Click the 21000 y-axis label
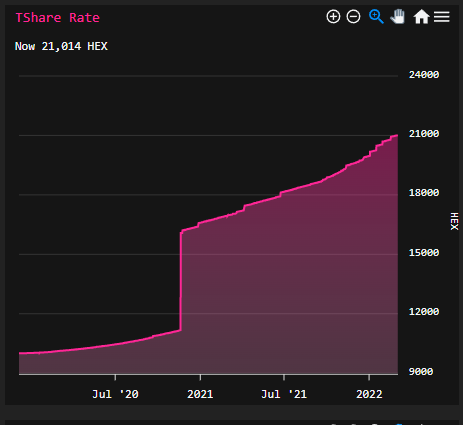The image size is (463, 425). [424, 134]
